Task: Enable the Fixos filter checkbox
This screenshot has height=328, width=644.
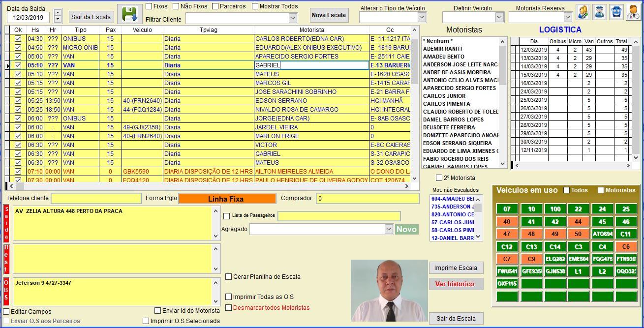Action: 149,6
